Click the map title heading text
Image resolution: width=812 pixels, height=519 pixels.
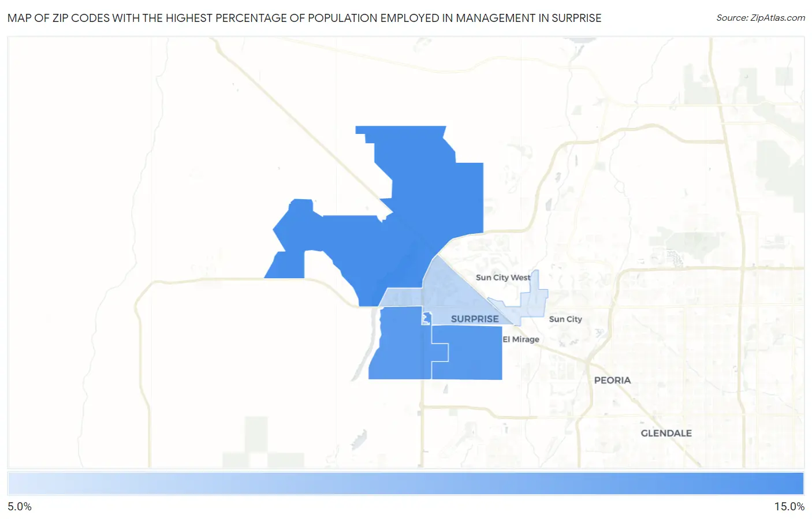(304, 18)
